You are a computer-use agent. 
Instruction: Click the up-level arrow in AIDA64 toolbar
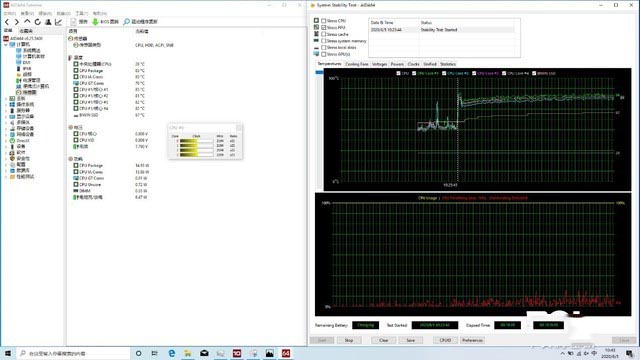[x=27, y=22]
